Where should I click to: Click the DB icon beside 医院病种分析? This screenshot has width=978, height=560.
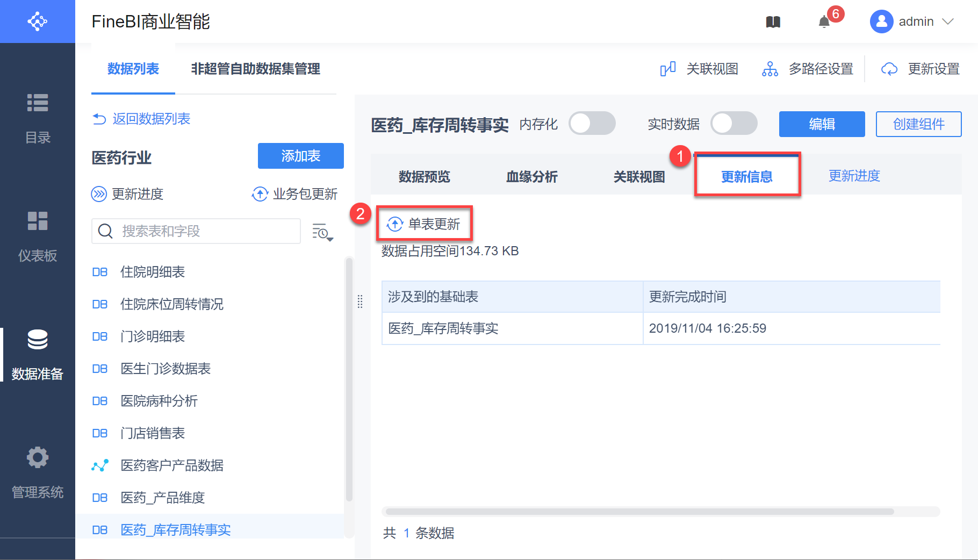[x=100, y=401]
